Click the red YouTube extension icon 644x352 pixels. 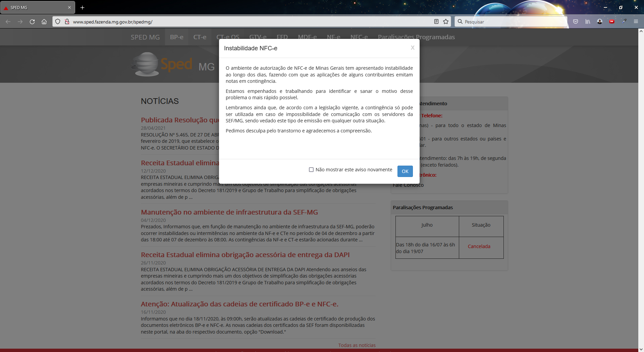pos(612,22)
